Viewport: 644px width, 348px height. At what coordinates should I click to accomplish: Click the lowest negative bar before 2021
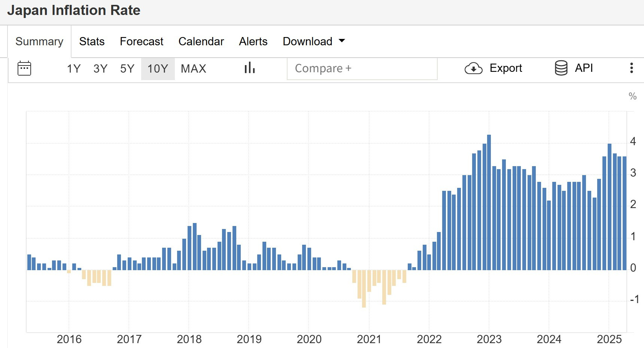(364, 289)
